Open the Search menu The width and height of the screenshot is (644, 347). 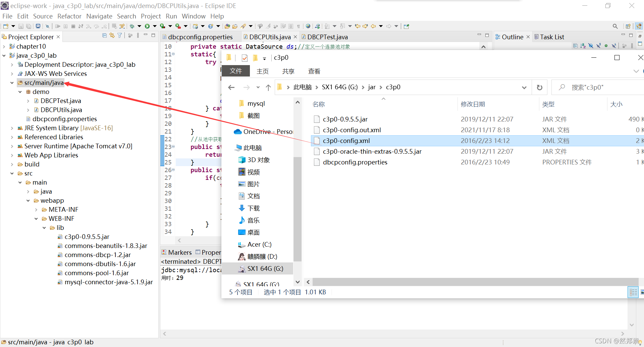[126, 16]
